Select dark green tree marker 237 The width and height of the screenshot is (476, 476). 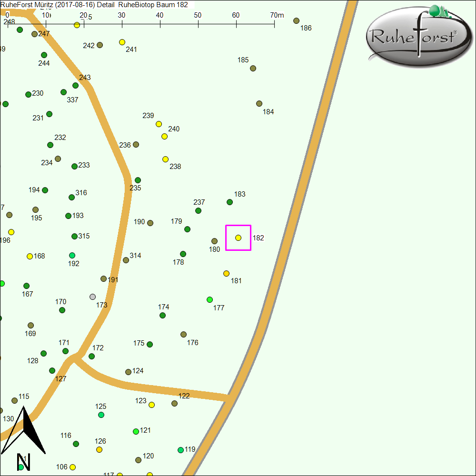[198, 210]
